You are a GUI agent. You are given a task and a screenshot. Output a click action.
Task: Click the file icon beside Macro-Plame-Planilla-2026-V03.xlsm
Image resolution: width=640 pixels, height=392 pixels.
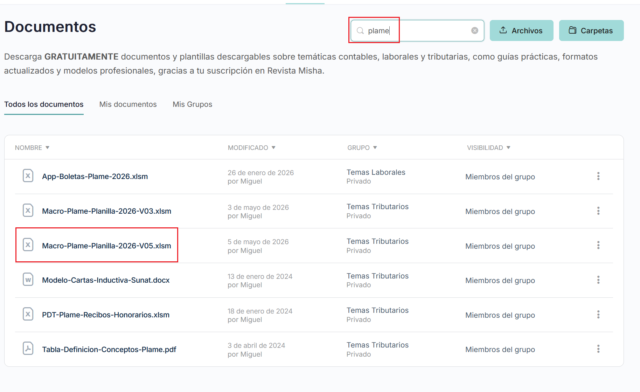pyautogui.click(x=28, y=211)
